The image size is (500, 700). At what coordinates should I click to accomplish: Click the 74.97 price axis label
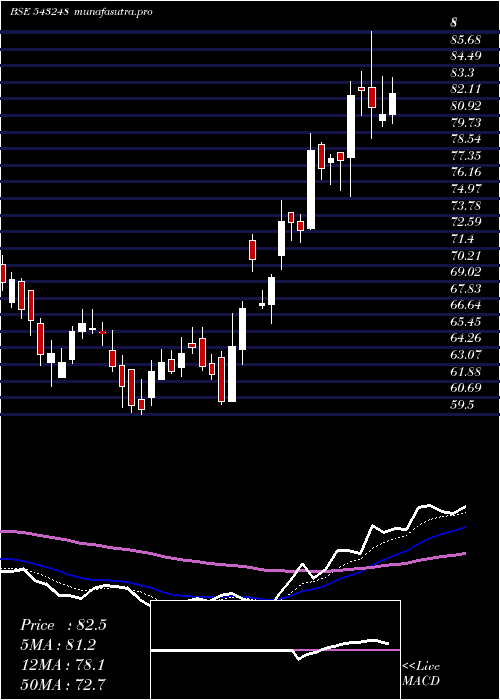(x=466, y=189)
